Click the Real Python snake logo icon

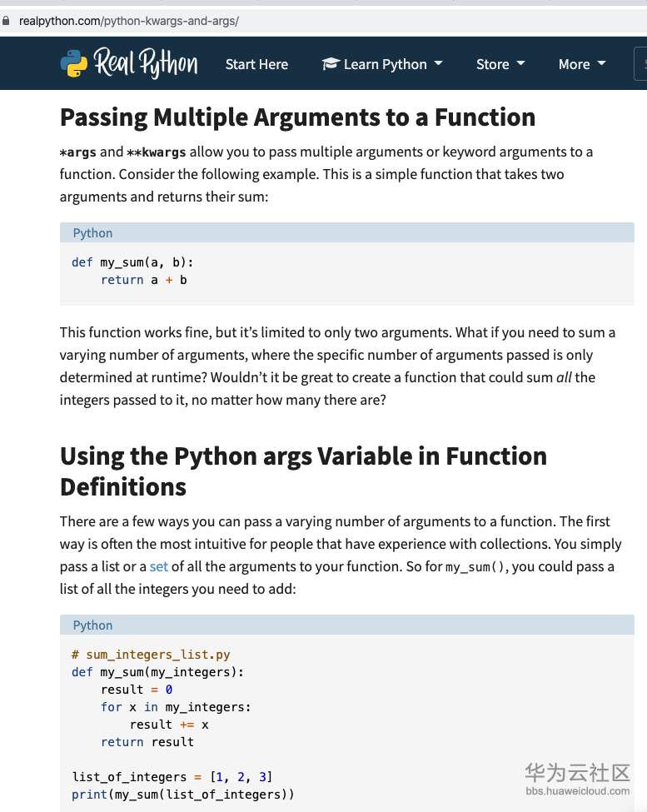click(x=74, y=63)
